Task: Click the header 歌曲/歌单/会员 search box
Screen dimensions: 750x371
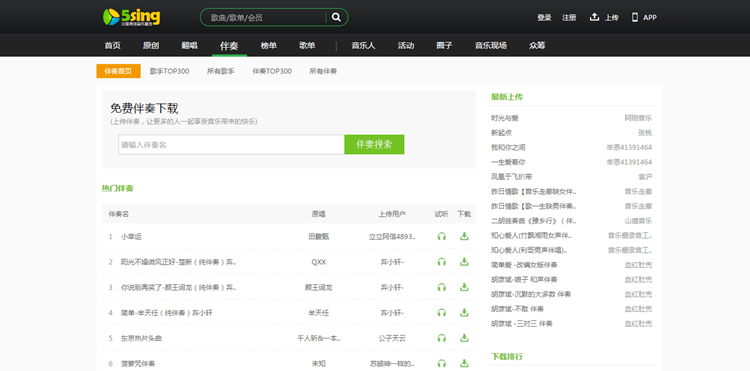Action: (x=265, y=18)
